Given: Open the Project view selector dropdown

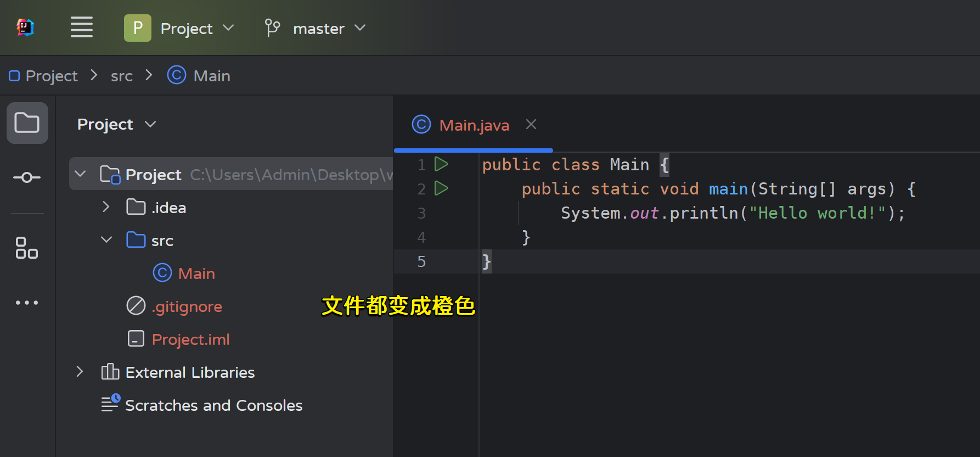Looking at the screenshot, I should (x=116, y=125).
